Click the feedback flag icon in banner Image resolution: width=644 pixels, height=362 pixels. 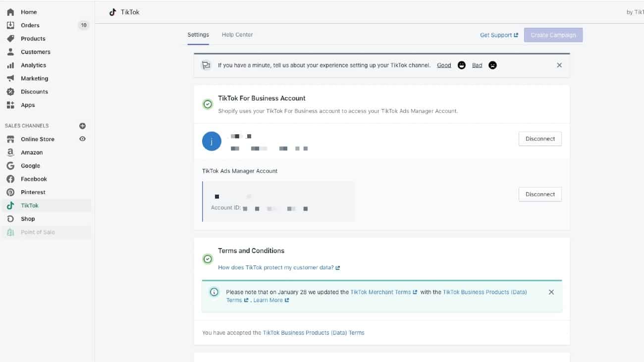(206, 65)
